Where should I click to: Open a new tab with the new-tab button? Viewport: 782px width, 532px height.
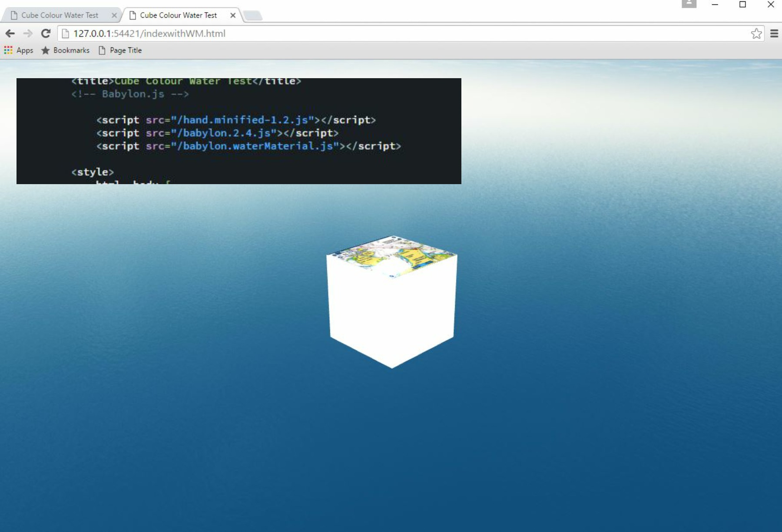click(x=252, y=16)
